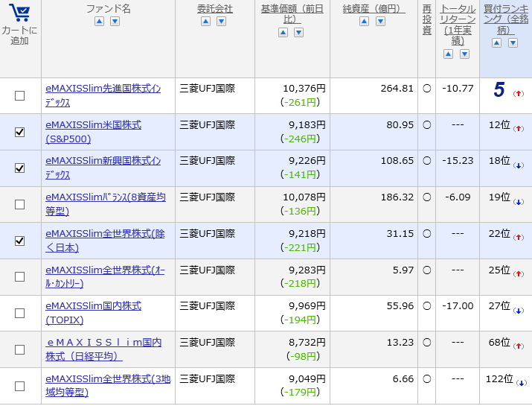Sort fund name descending arrow
This screenshot has width=532, height=406.
click(x=115, y=22)
